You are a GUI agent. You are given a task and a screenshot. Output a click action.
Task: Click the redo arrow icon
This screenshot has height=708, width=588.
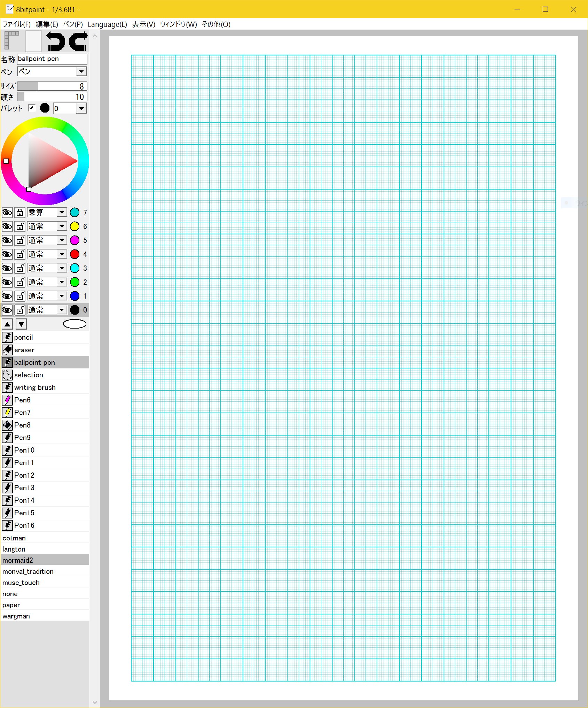(78, 41)
